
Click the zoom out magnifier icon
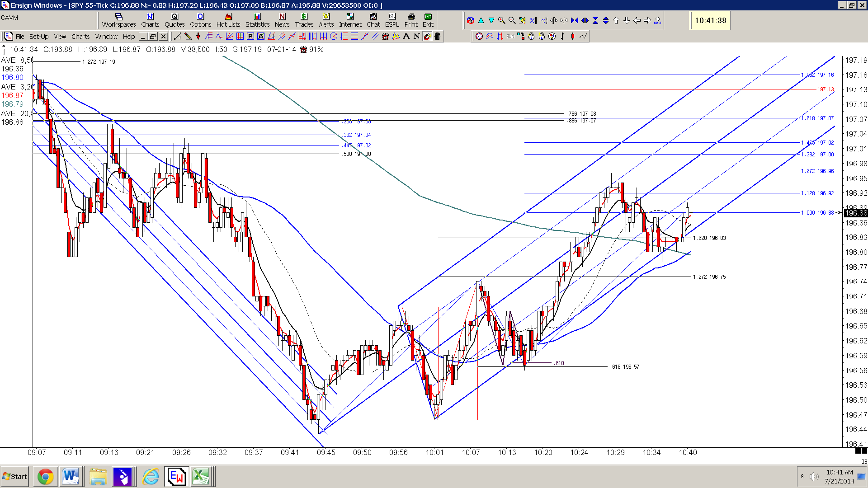pyautogui.click(x=512, y=20)
